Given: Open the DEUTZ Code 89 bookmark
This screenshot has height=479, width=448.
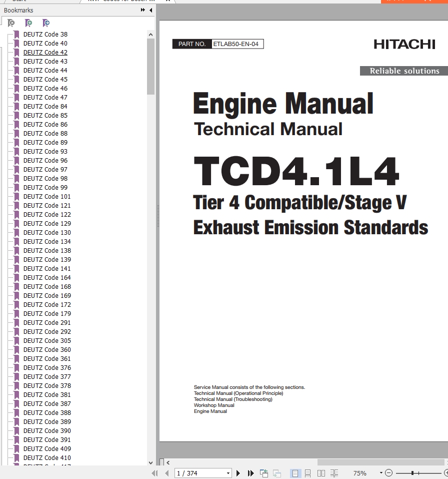Looking at the screenshot, I should coord(45,142).
